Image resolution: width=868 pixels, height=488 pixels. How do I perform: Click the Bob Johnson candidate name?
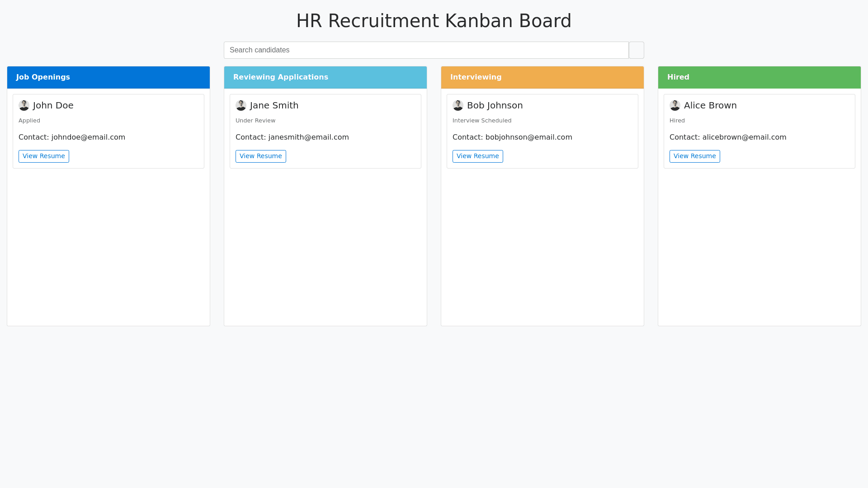495,105
